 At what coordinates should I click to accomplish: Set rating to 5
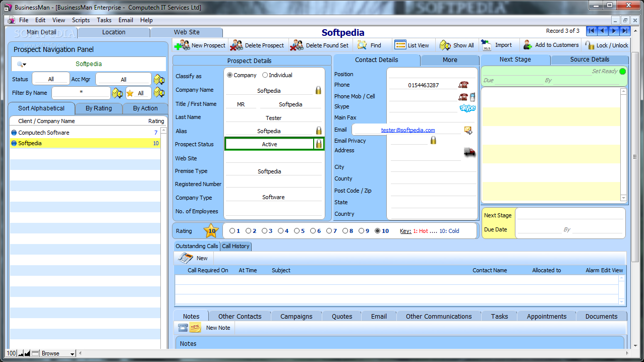(x=297, y=231)
